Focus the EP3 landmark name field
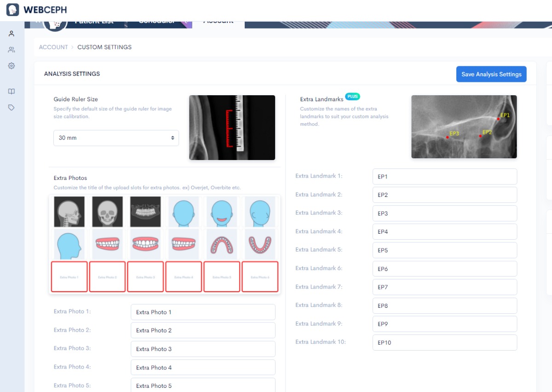Screen dimensions: 552x392 coord(445,213)
